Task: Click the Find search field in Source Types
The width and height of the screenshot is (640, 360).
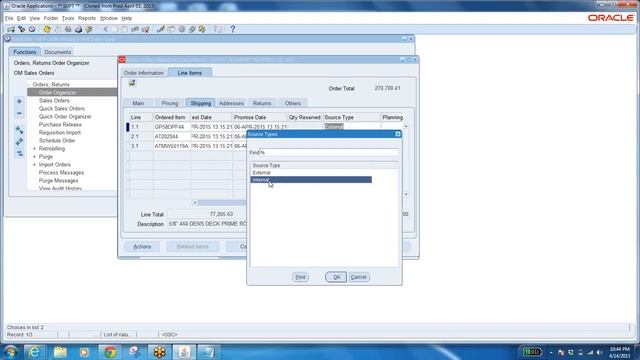Action: point(329,153)
